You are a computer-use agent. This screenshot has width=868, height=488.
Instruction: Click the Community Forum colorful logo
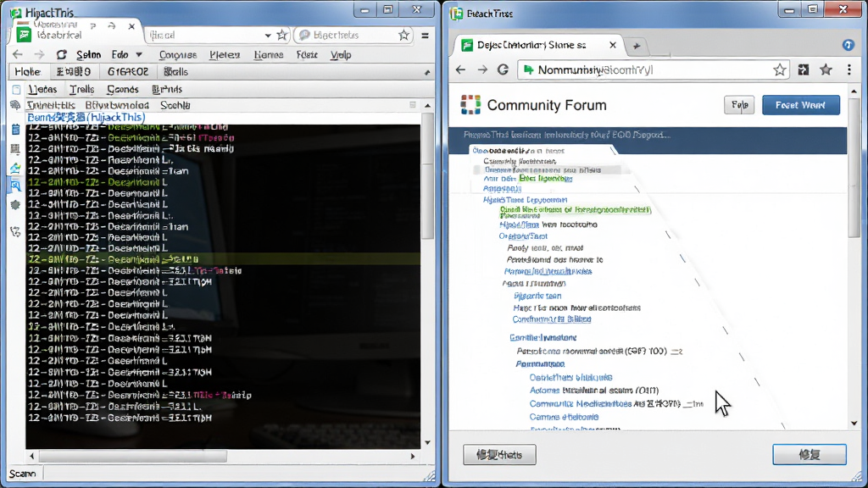click(470, 104)
